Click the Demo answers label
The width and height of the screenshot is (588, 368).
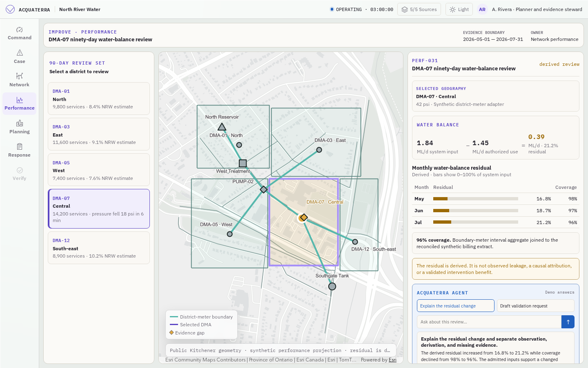click(560, 292)
